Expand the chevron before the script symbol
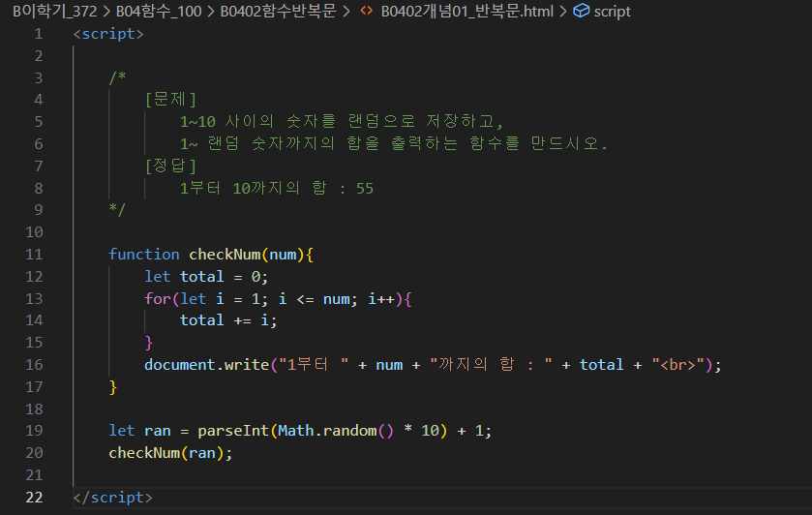Image resolution: width=812 pixels, height=515 pixels. tap(563, 11)
